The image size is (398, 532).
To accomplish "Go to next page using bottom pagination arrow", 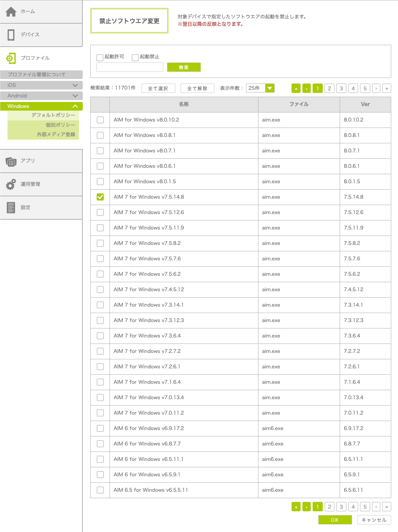I will 376,507.
